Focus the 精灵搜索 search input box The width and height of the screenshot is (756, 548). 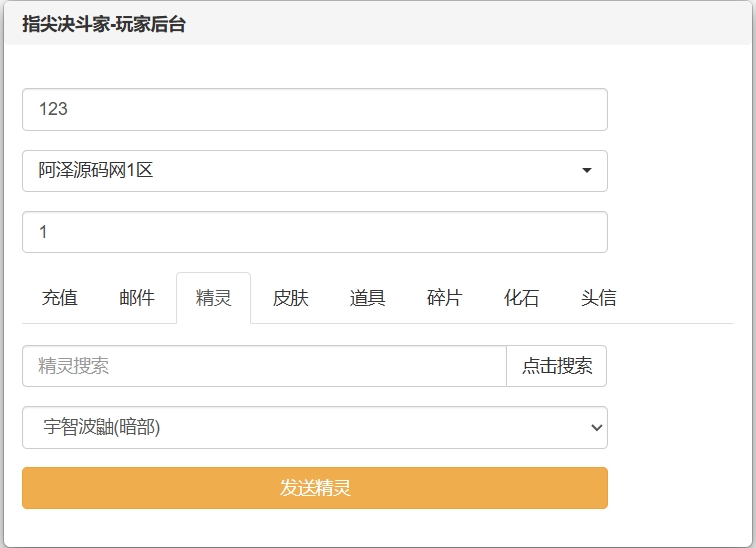[x=264, y=366]
